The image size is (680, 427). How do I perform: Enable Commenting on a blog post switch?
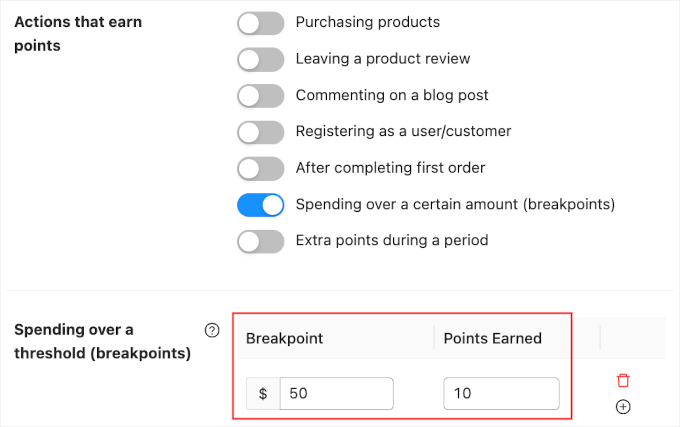click(x=261, y=96)
